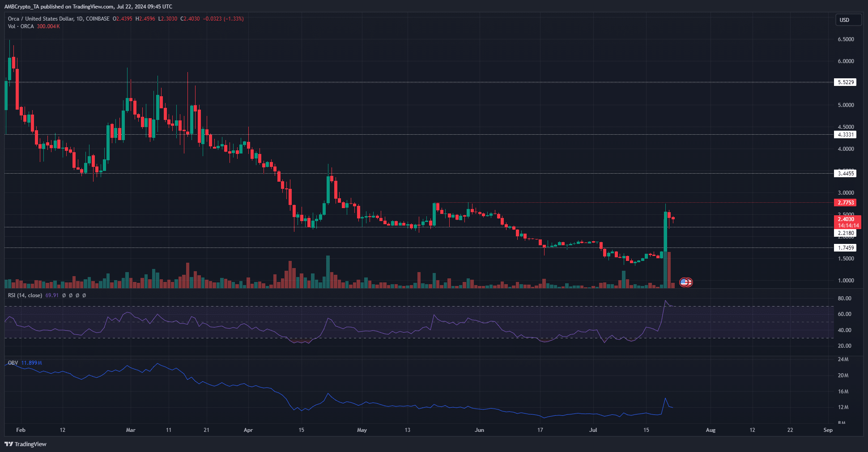The height and width of the screenshot is (452, 868).
Task: Click the RSI value 69.91
Action: pos(52,295)
